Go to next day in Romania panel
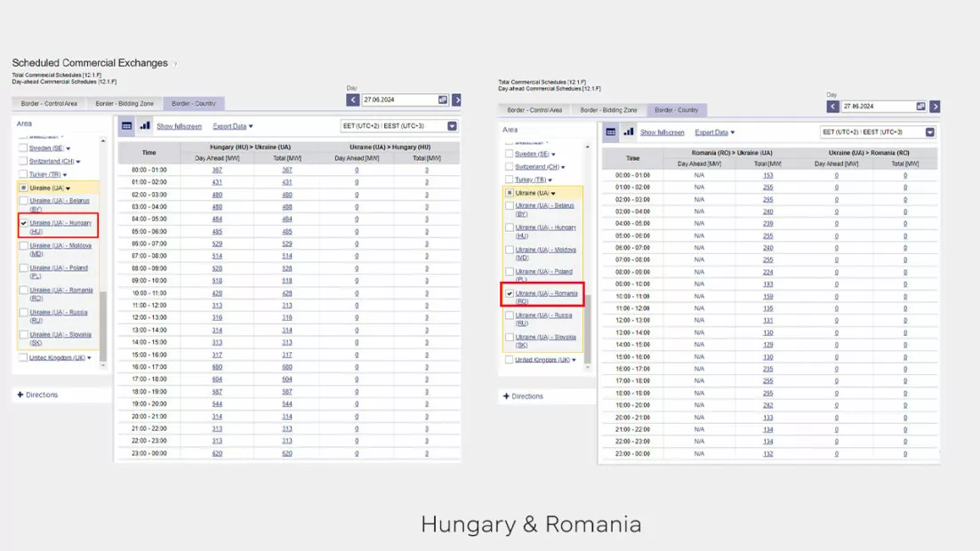The height and width of the screenshot is (551, 980). pyautogui.click(x=935, y=107)
